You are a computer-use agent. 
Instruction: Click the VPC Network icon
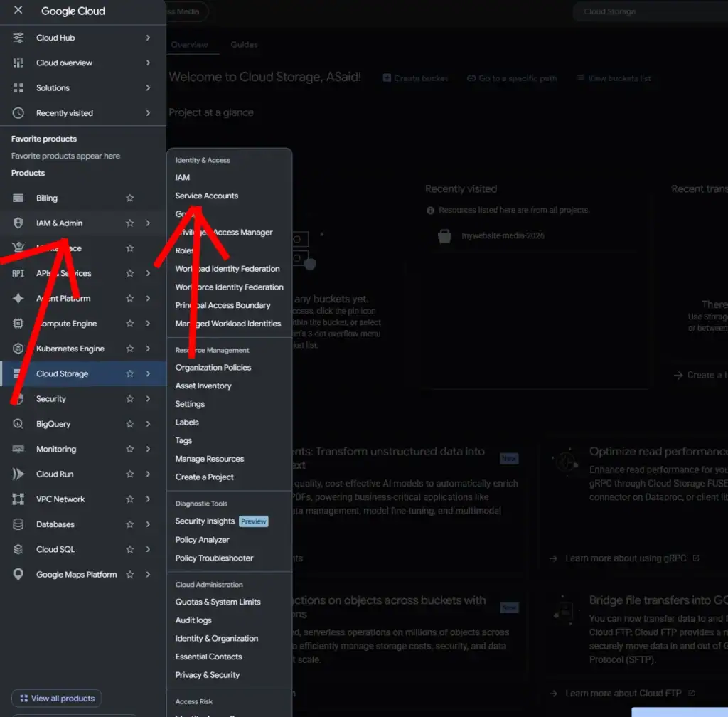coord(18,499)
